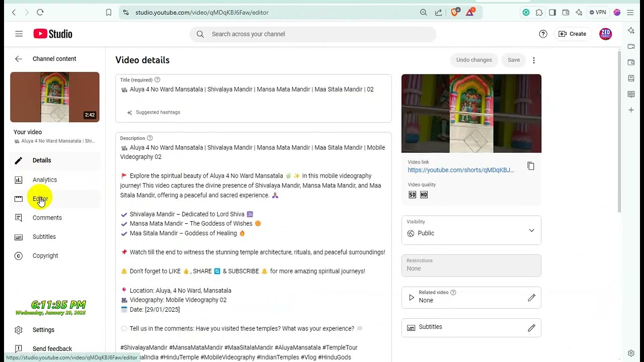Bookmark this page icon in address bar
Viewport: 644px width, 362px height.
click(x=109, y=12)
